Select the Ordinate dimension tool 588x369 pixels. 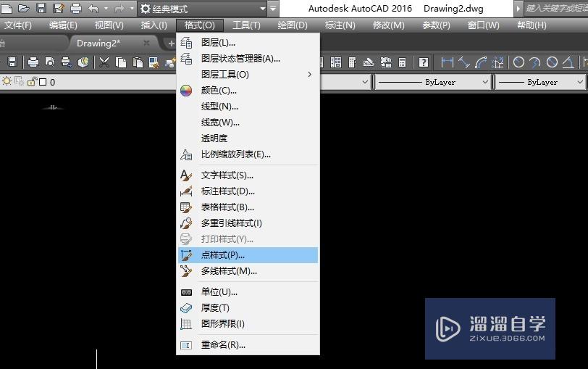(497, 62)
